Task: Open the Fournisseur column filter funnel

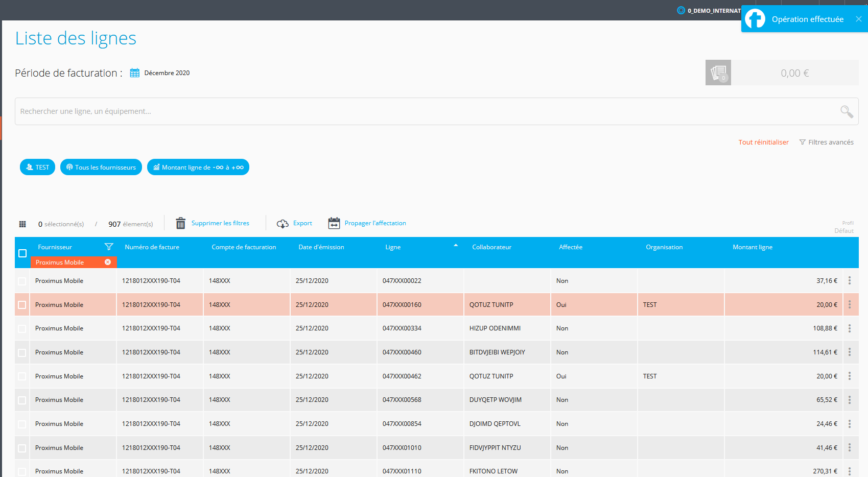Action: (109, 247)
